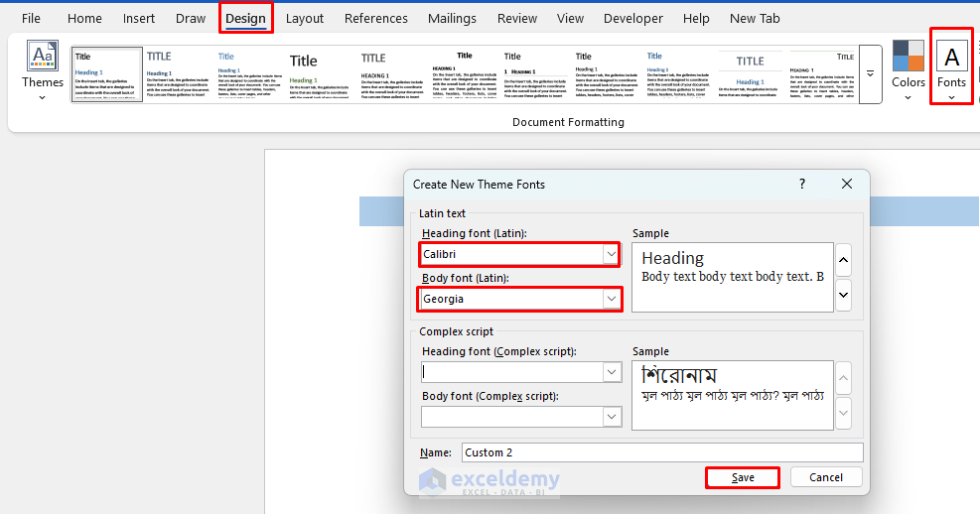Open the Draw ribbon tab
This screenshot has width=980, height=514.
click(190, 19)
